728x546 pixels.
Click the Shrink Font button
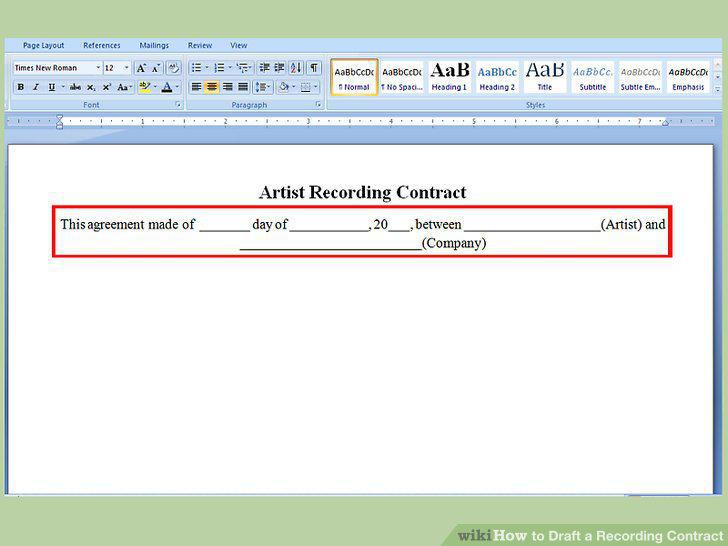click(x=156, y=68)
